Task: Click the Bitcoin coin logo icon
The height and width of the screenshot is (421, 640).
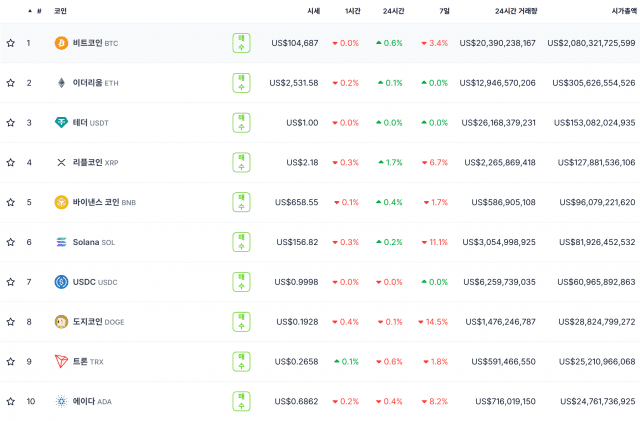Action: 61,43
